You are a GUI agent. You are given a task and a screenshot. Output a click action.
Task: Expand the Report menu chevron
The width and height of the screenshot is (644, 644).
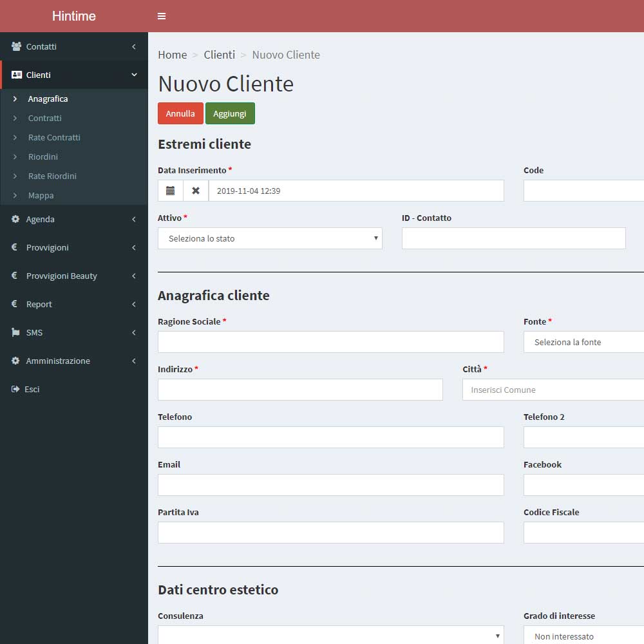[134, 304]
